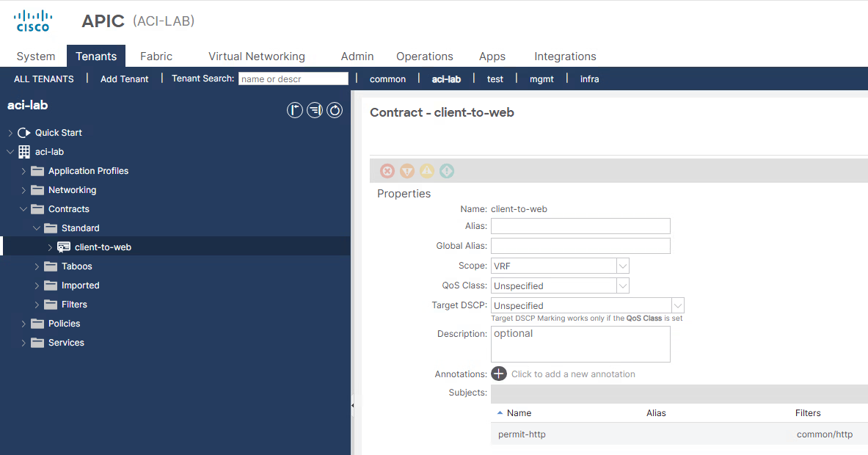Open the System tab
868x455 pixels.
tap(36, 57)
